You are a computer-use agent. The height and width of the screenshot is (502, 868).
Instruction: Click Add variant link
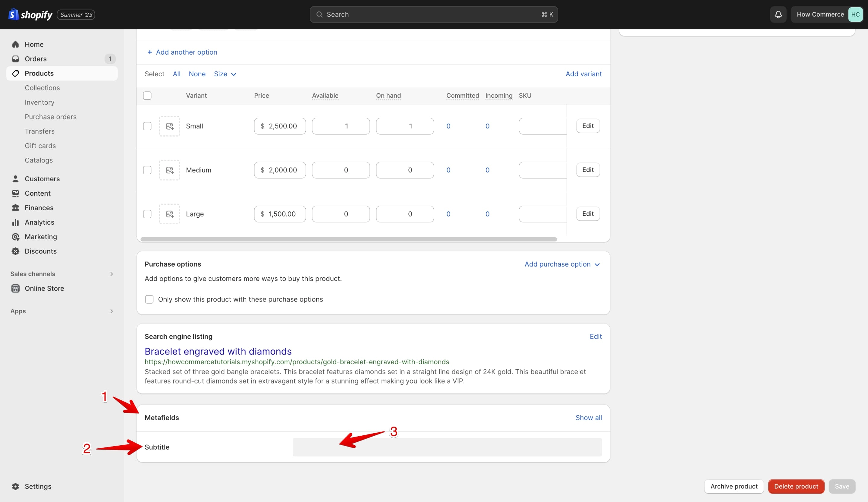coord(583,74)
